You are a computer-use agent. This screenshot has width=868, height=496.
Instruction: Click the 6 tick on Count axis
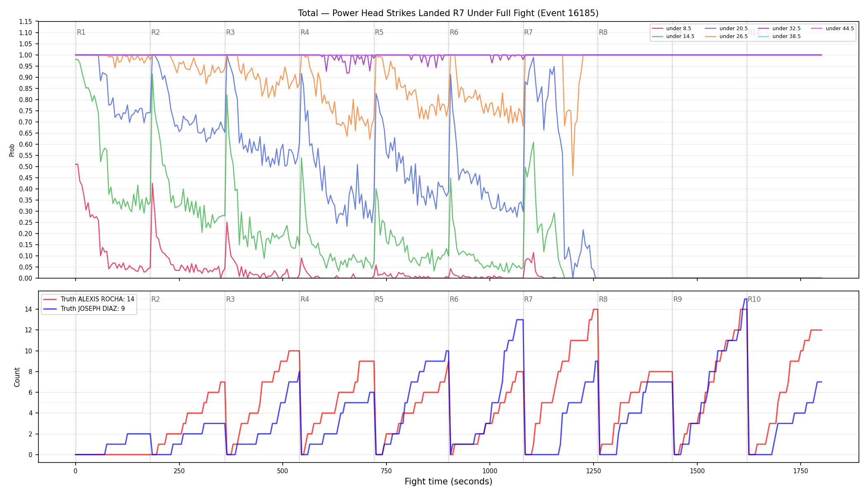click(31, 392)
